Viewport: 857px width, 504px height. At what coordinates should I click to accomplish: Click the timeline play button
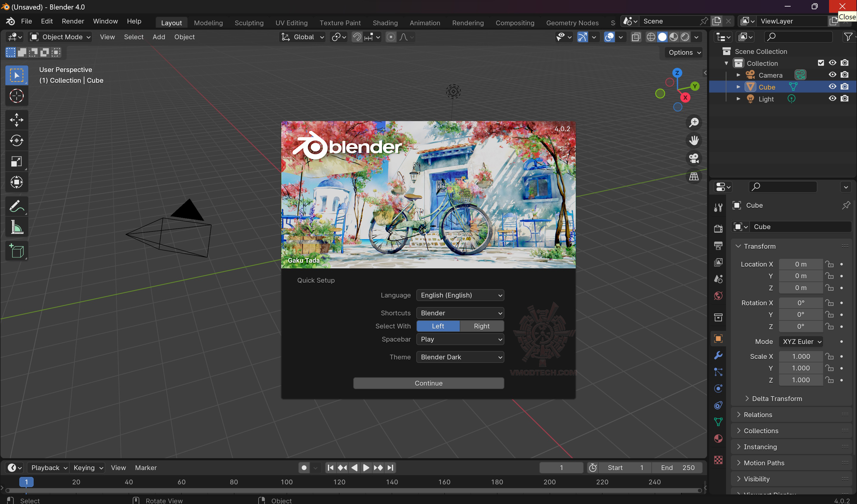tap(366, 468)
